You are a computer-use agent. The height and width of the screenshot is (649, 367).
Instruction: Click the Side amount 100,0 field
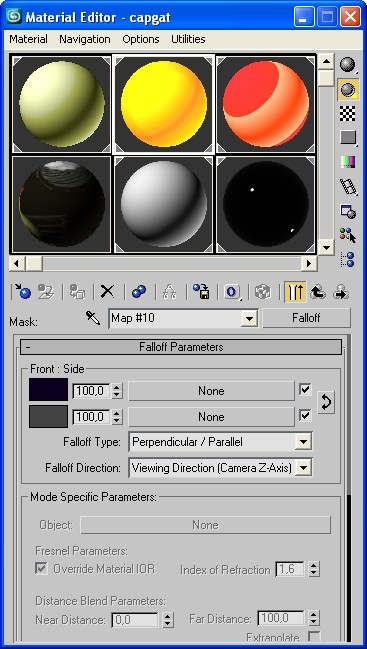(91, 417)
